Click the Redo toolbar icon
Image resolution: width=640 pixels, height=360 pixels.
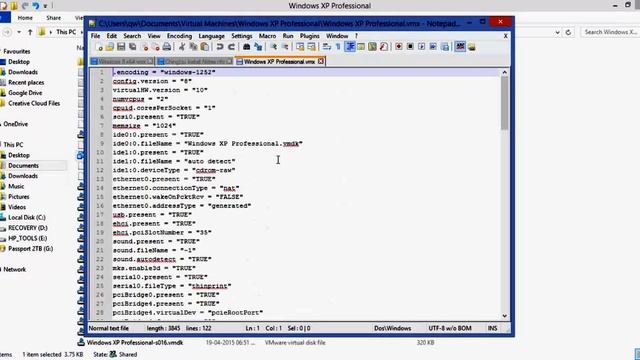231,47
